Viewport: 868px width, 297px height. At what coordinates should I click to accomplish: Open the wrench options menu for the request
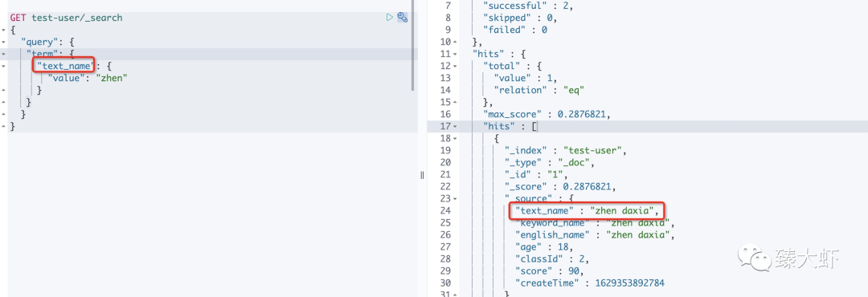click(x=403, y=18)
